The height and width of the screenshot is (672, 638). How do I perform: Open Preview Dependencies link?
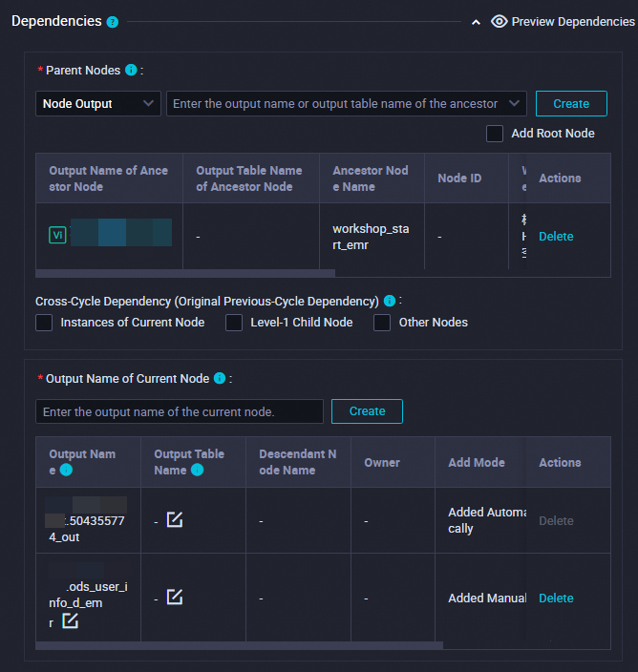point(573,22)
